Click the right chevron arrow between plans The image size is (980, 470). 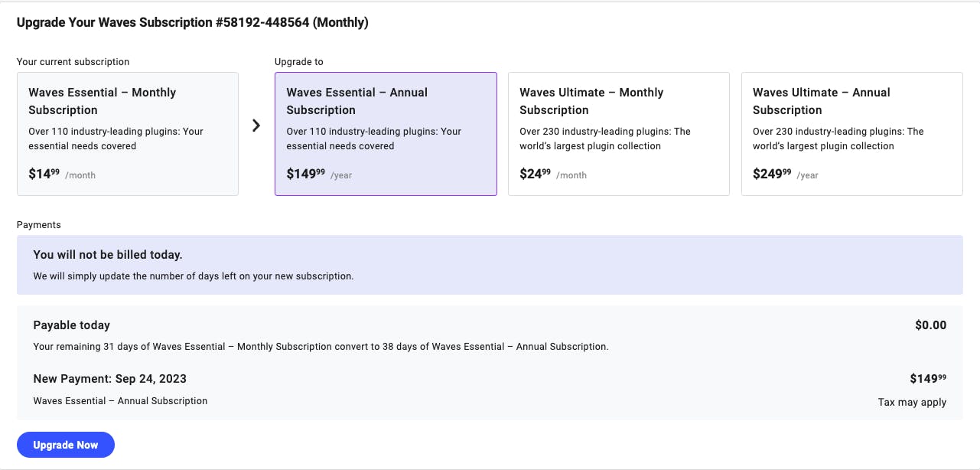click(256, 126)
